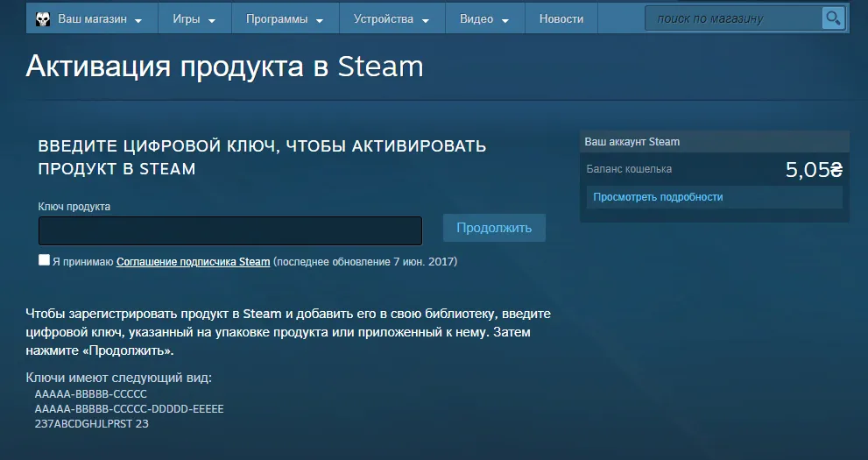The image size is (868, 460).
Task: Click the sample key AAAAA-BBBBB-CCCCC-DDDDD-EEEEE
Action: point(129,409)
